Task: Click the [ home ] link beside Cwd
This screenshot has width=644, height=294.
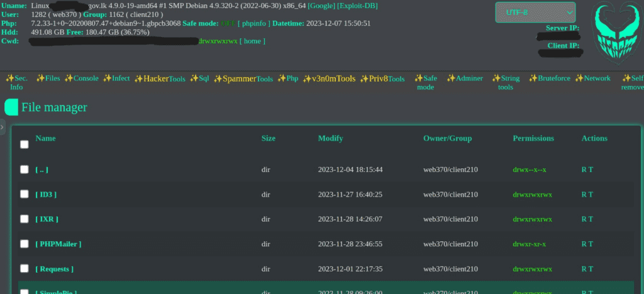Action: point(252,41)
